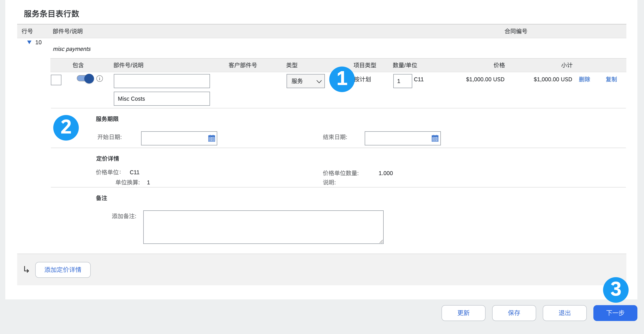Click the 更新 button
Viewport: 644px width, 334px height.
[x=463, y=313]
